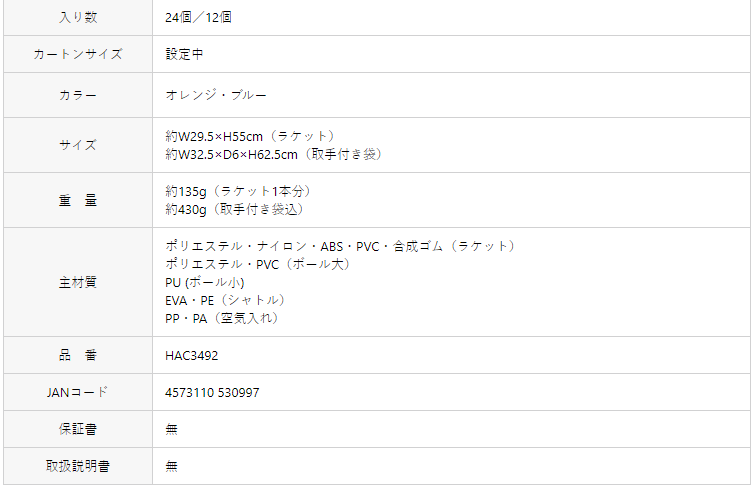754x487 pixels.
Task: Click the 重量 row header
Action: tap(78, 200)
